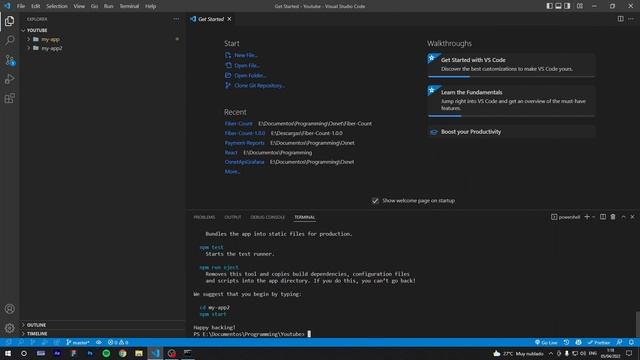
Task: Toggle maximized panel size chevron
Action: 623,217
